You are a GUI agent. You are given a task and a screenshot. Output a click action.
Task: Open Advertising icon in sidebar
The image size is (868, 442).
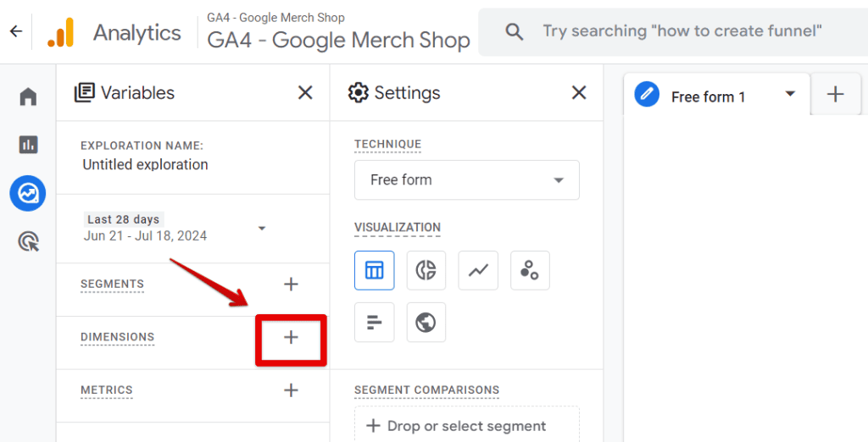point(28,243)
